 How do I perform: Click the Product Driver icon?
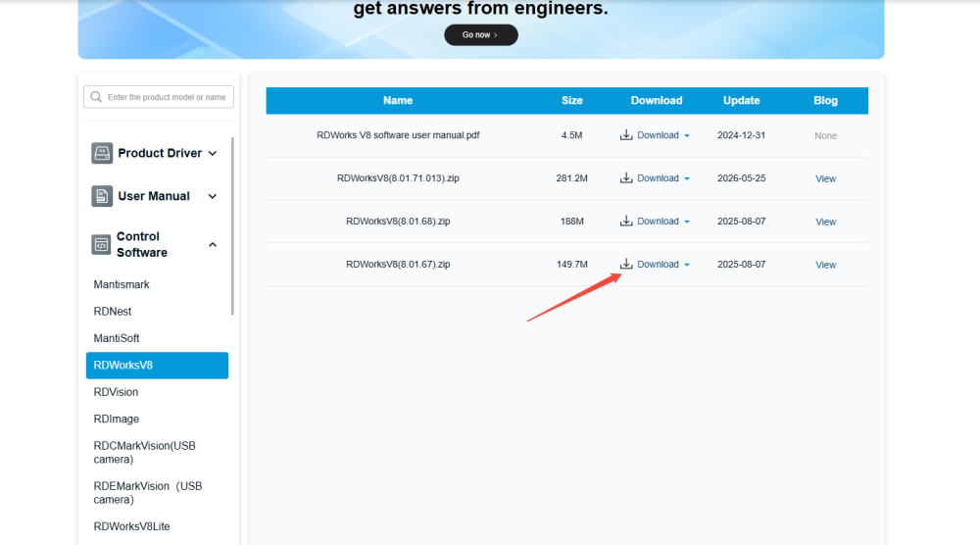[x=102, y=153]
